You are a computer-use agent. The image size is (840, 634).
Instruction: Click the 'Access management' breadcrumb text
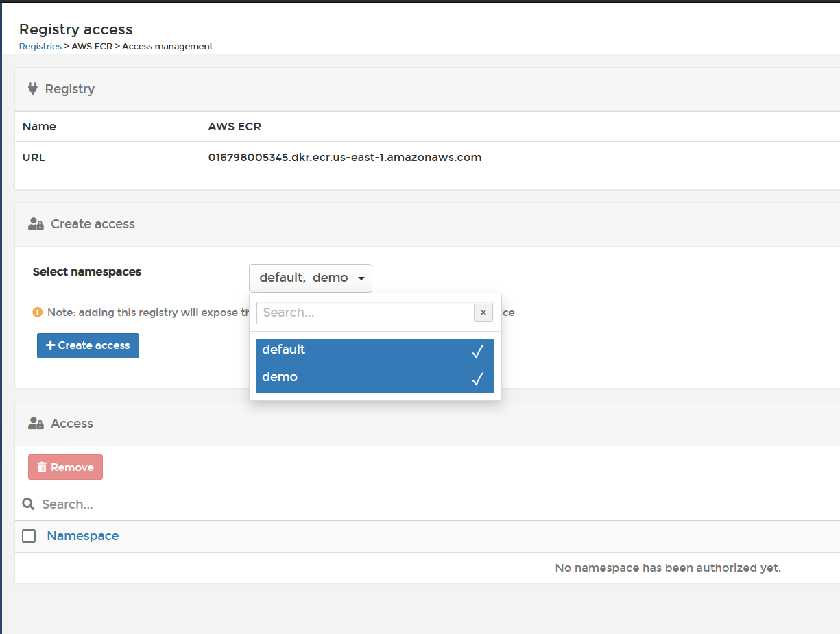tap(167, 47)
